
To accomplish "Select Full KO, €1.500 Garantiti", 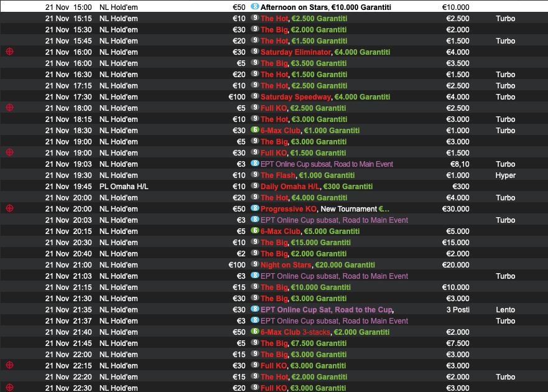I will 304,153.
